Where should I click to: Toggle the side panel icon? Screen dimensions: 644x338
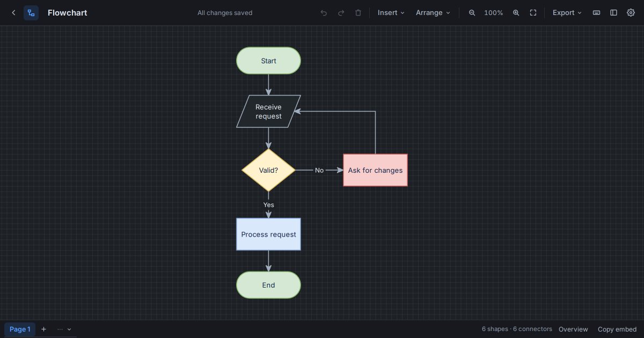click(613, 13)
